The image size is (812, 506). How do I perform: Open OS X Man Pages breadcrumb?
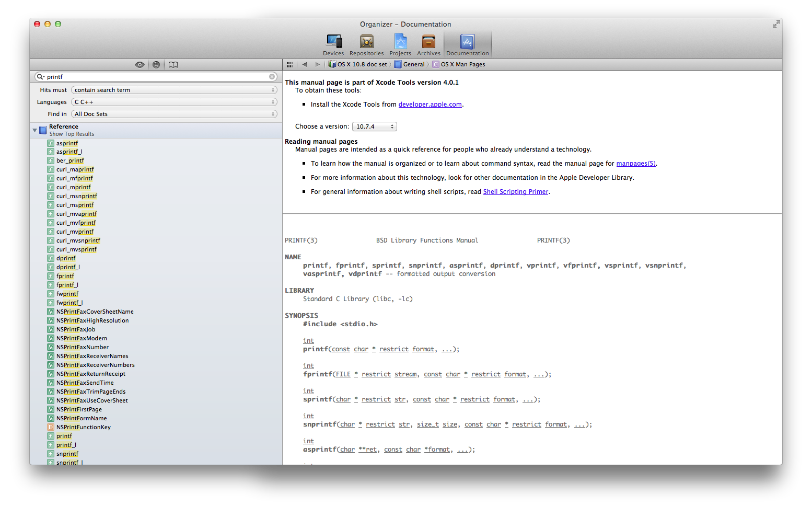(x=459, y=65)
